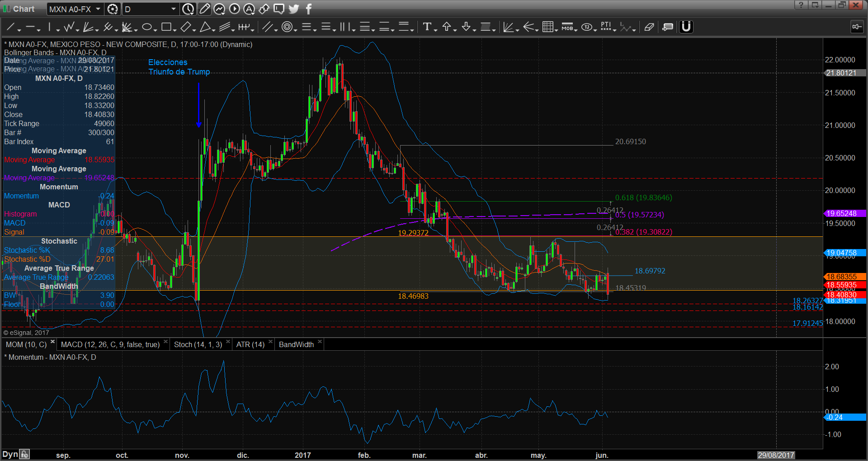868x461 pixels.
Task: Open the chart comment bubble icon
Action: point(279,9)
